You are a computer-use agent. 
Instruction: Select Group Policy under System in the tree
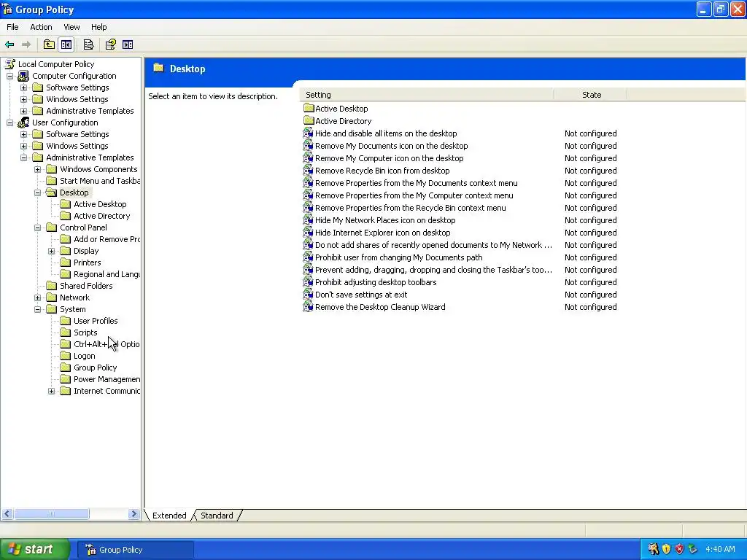pos(96,367)
